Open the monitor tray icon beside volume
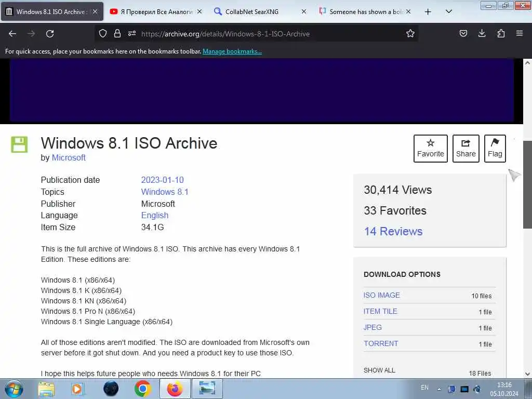This screenshot has width=532, height=399. [x=464, y=389]
